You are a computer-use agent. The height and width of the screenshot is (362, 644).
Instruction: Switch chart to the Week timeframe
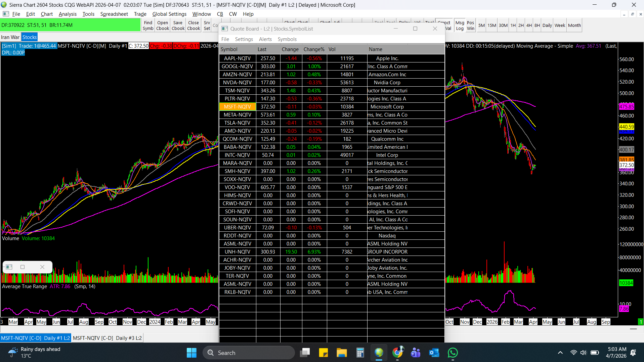click(560, 26)
